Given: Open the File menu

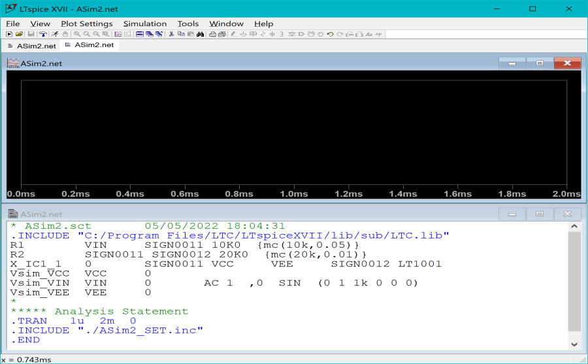Looking at the screenshot, I should click(13, 24).
